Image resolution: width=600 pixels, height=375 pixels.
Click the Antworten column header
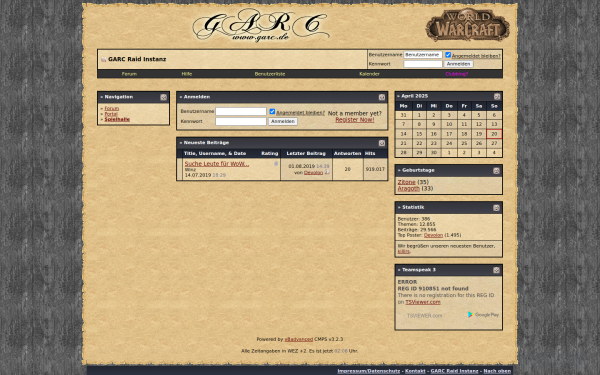(347, 153)
